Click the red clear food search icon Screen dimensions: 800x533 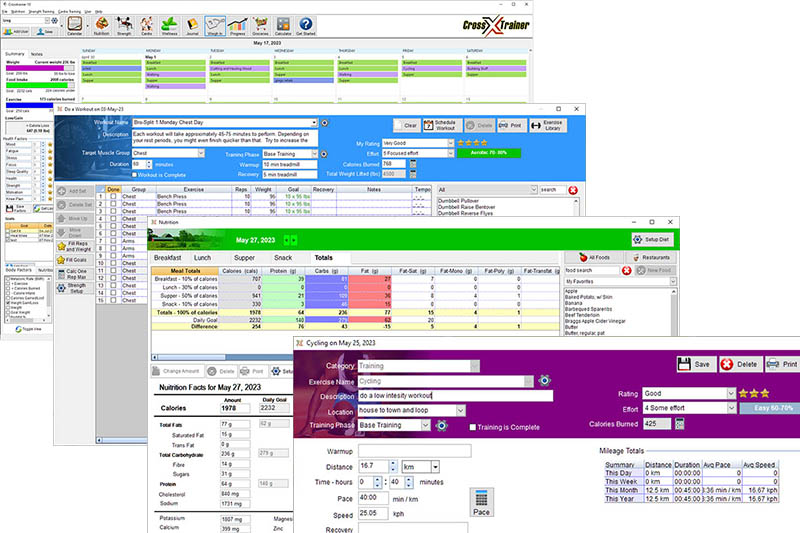(627, 270)
